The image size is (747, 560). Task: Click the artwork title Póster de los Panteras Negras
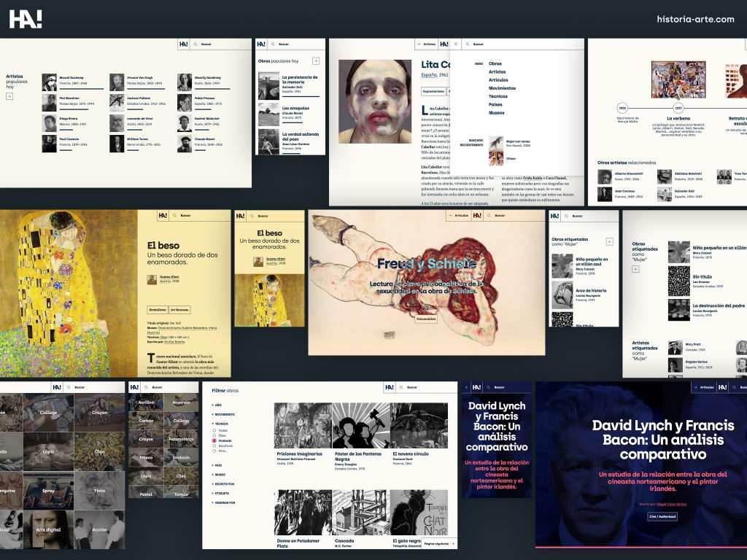(x=358, y=456)
